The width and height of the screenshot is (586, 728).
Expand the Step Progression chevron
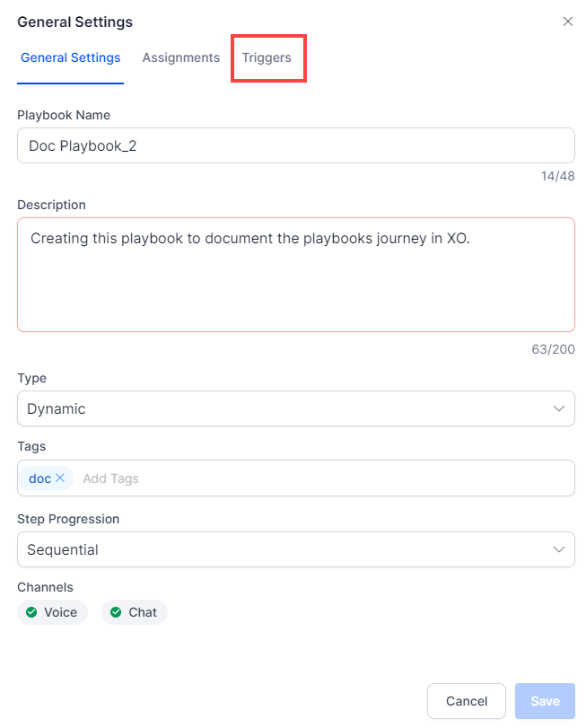(559, 549)
